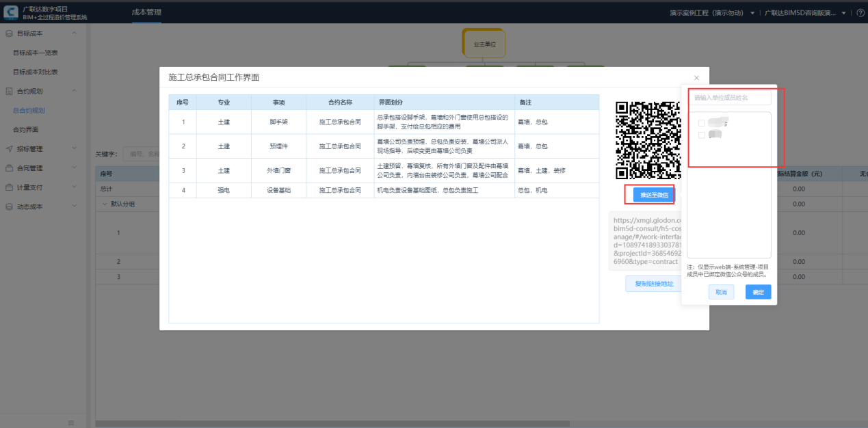The image size is (868, 428).
Task: Click 取消 in member popup
Action: (x=721, y=292)
